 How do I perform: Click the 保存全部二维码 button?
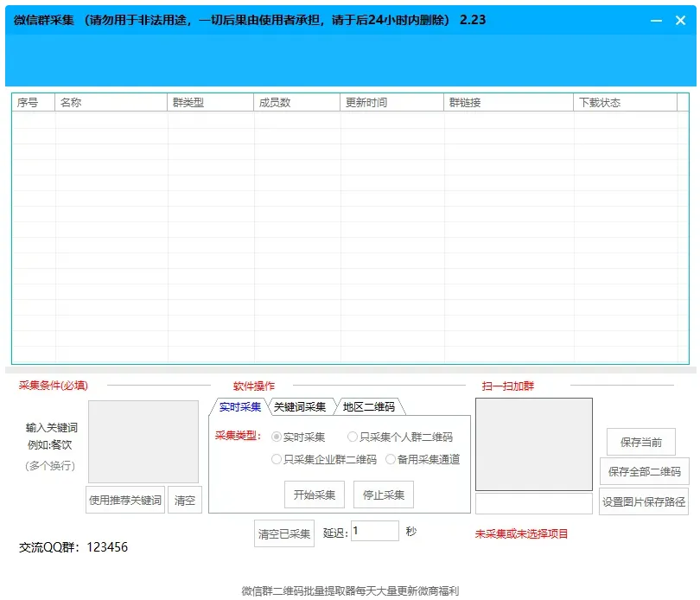coord(643,471)
